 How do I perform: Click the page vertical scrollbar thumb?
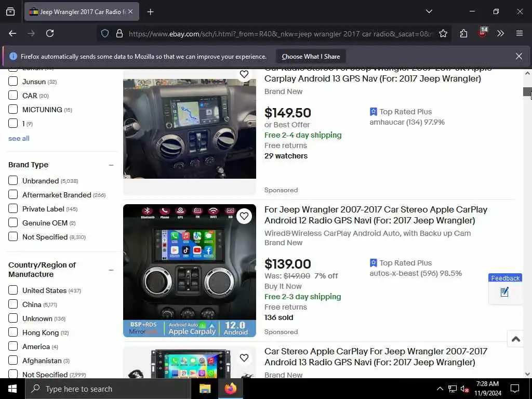[x=527, y=91]
